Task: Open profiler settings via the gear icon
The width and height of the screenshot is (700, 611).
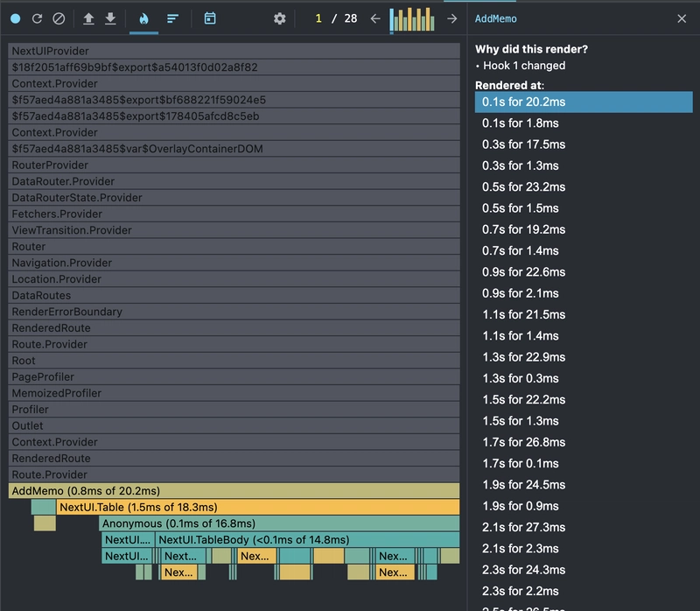Action: pos(279,18)
